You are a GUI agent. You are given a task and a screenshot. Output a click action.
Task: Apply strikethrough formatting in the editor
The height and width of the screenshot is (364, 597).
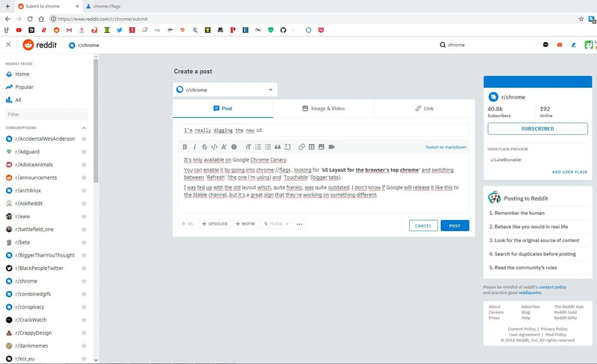[x=204, y=147]
